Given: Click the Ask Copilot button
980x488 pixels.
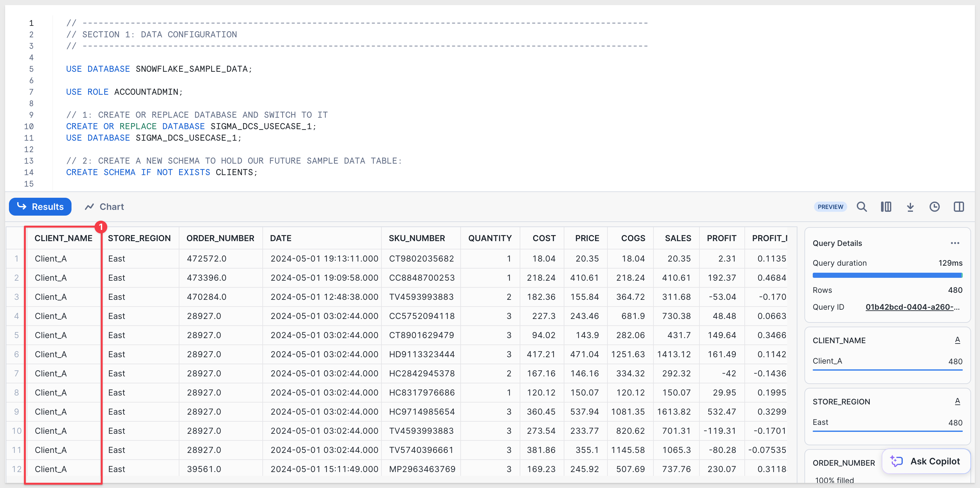Looking at the screenshot, I should click(x=926, y=461).
